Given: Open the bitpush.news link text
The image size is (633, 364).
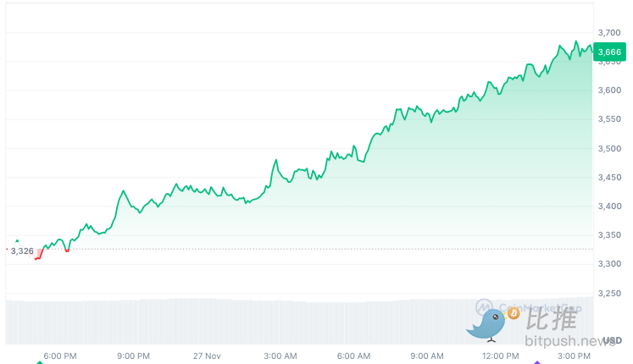Looking at the screenshot, I should (x=569, y=340).
